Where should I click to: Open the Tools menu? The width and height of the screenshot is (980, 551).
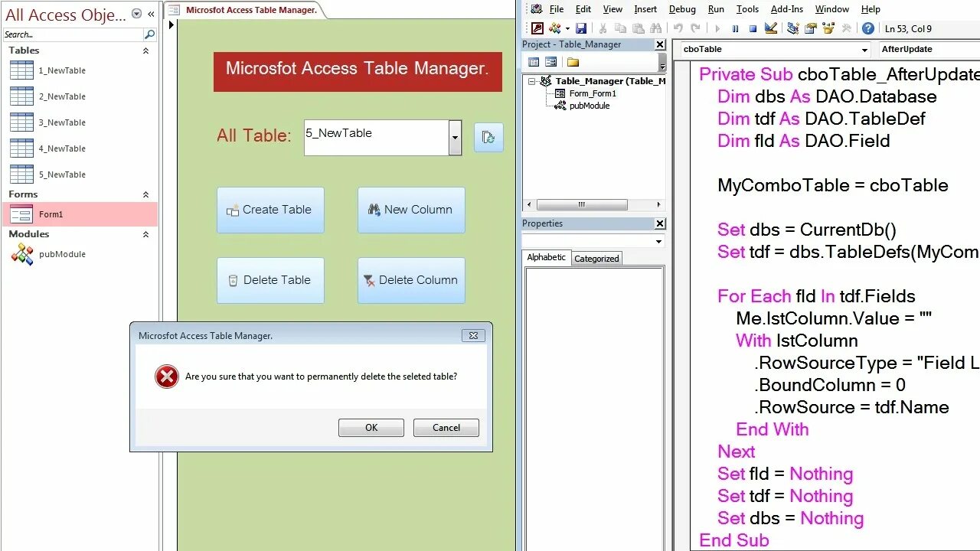(x=747, y=9)
